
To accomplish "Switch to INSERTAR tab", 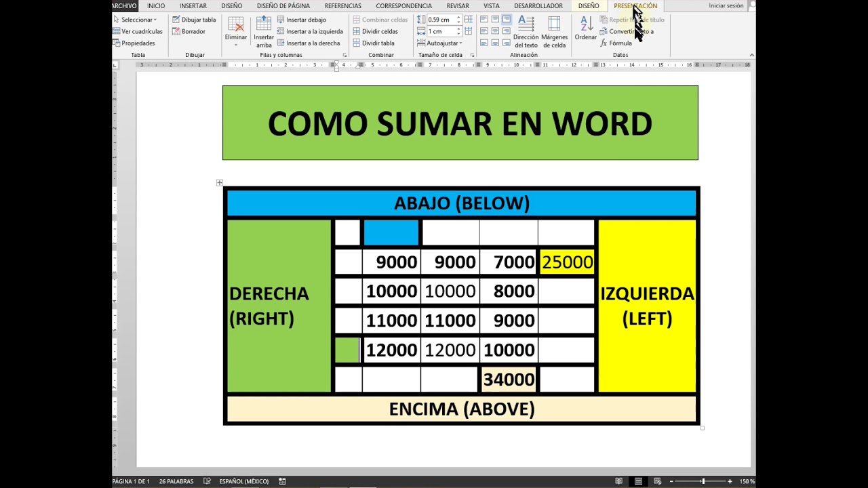I will 193,5.
